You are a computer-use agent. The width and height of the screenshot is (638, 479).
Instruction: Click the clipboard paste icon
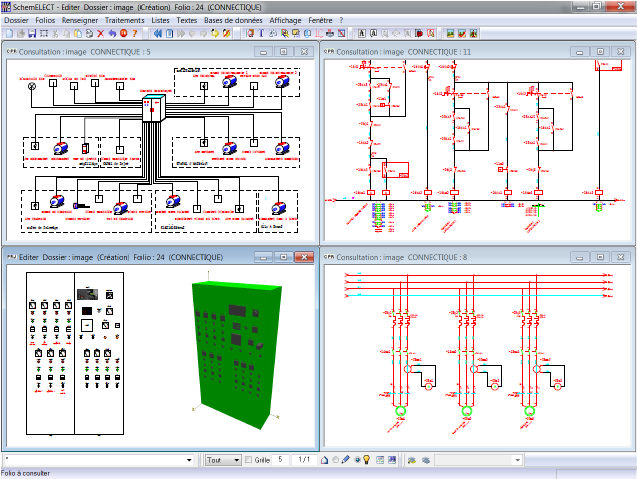tap(78, 33)
